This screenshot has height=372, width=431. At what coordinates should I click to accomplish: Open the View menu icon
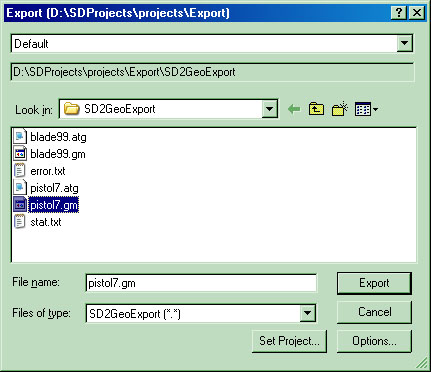pyautogui.click(x=366, y=109)
